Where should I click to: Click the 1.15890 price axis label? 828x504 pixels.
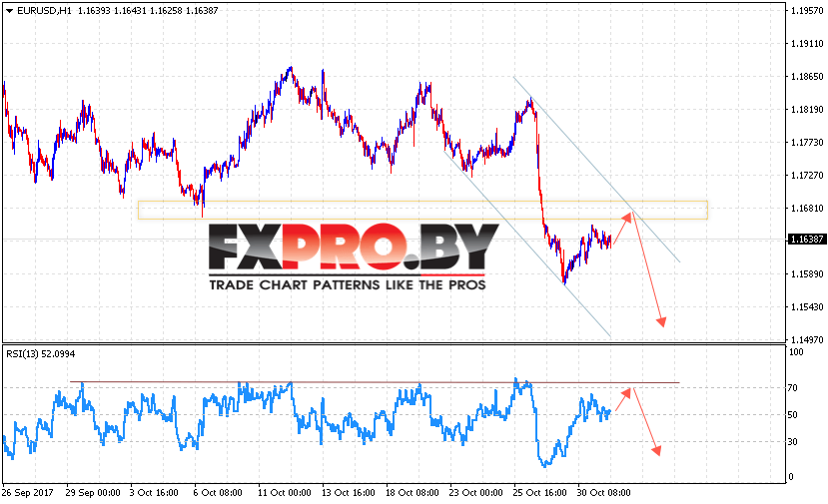pos(807,273)
